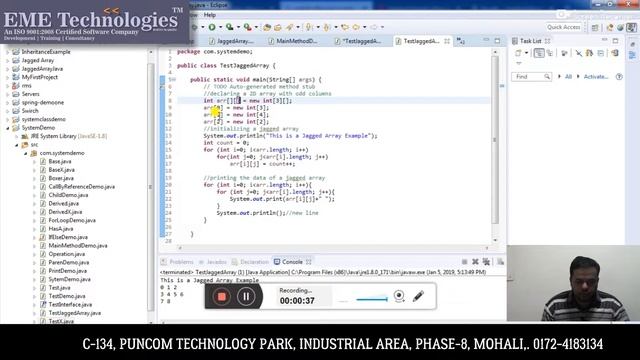Maximize the editor area
The width and height of the screenshot is (640, 360).
[x=497, y=41]
